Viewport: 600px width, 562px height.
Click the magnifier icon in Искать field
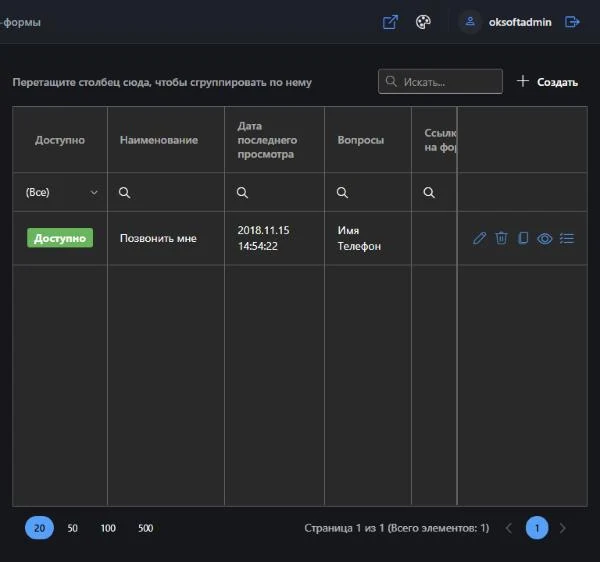[391, 81]
